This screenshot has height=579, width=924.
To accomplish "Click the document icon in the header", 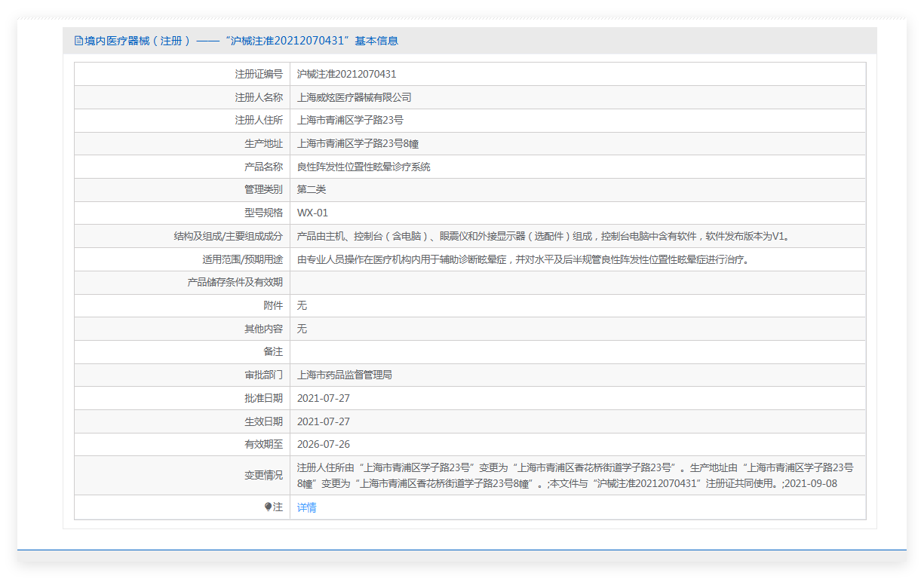I will [78, 41].
